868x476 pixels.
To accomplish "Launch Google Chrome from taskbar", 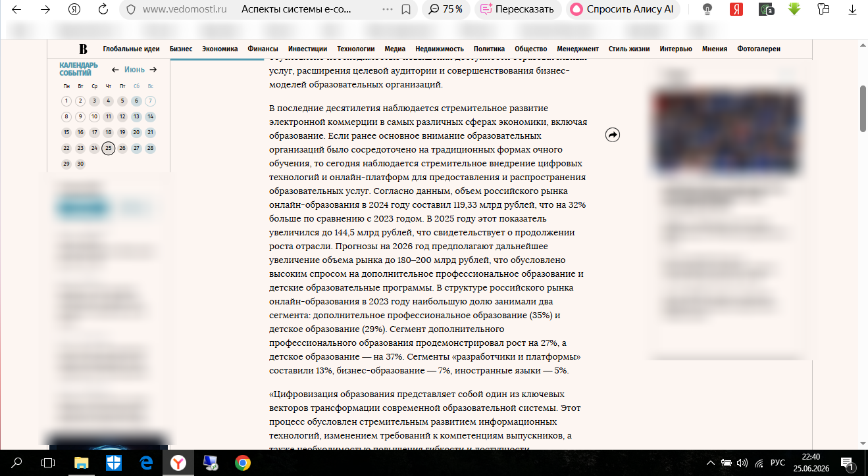I will coord(243,463).
